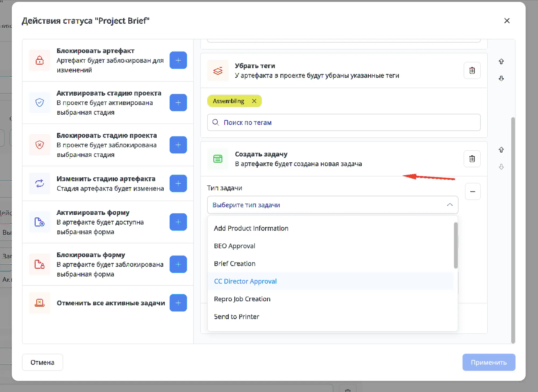Image resolution: width=538 pixels, height=392 pixels.
Task: Collapse the 'Выберите тип задачи' dropdown
Action: [450, 205]
